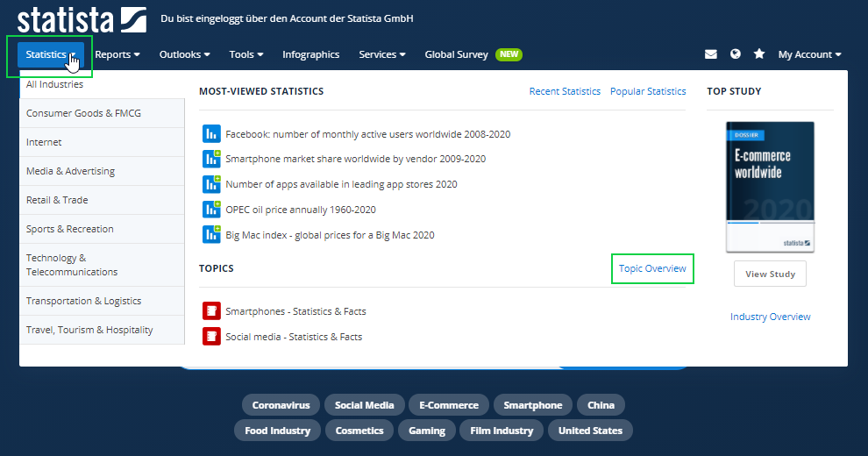Screen dimensions: 868x456
Task: Open the mail envelope icon
Action: 711,54
